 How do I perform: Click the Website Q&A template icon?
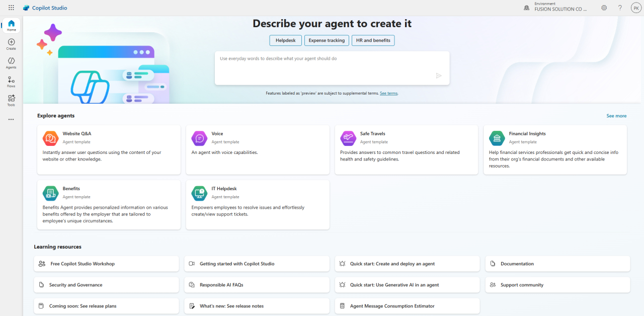click(x=50, y=138)
